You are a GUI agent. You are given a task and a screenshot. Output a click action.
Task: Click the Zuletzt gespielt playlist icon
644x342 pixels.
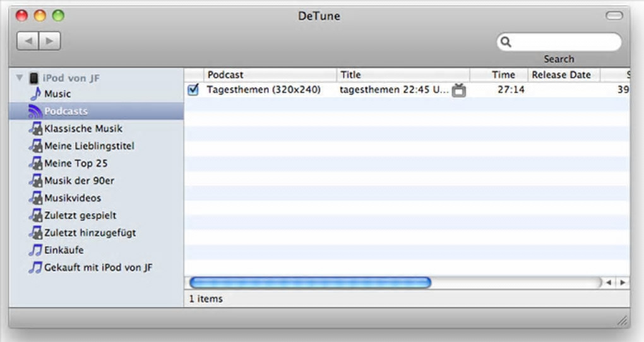pos(36,215)
